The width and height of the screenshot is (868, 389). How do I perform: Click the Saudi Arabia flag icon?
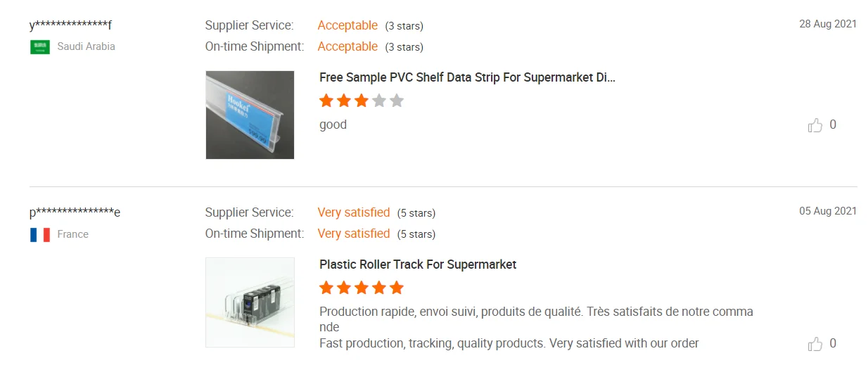[x=40, y=47]
